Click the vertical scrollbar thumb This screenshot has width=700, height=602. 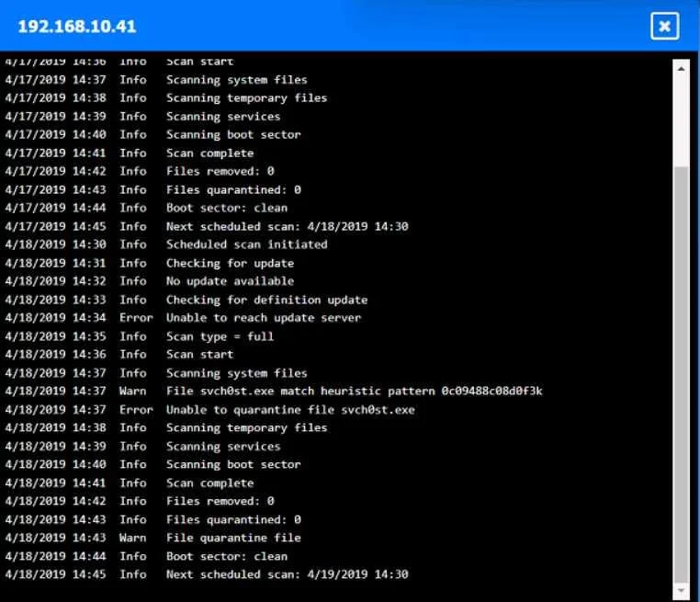click(x=681, y=374)
